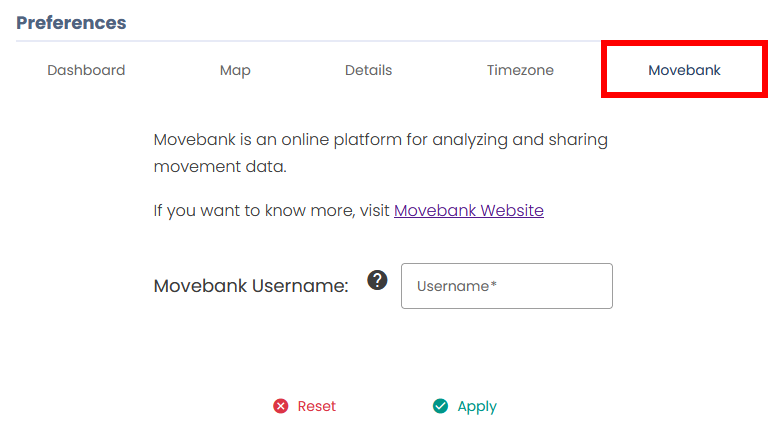Select the Details tab
Screen dimensions: 768x444
368,70
